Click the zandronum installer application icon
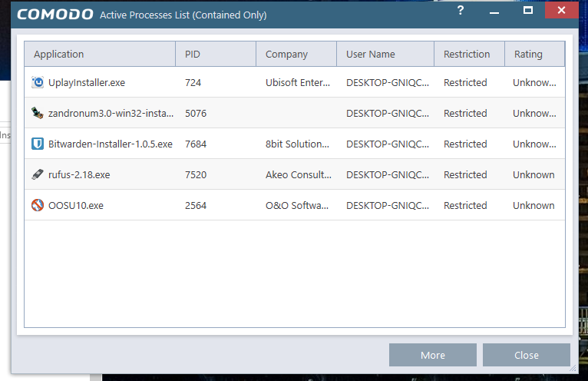 tap(38, 113)
